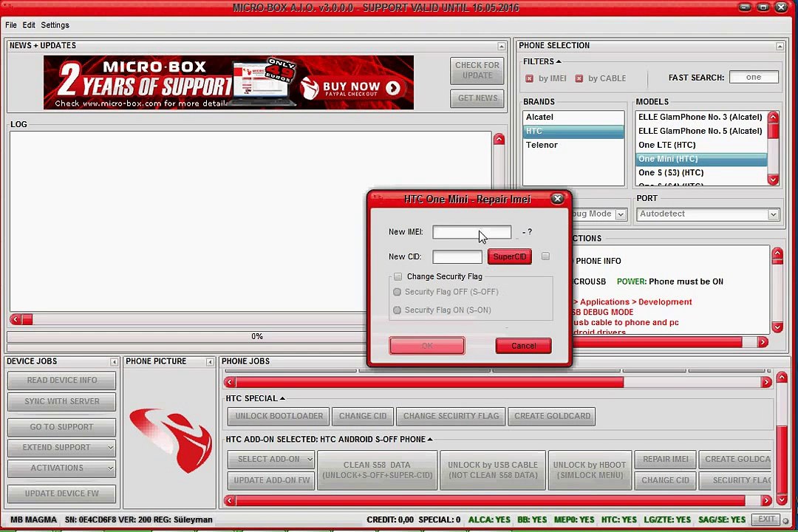Open the debug mode dropdown arrow
The image size is (798, 532).
[621, 214]
